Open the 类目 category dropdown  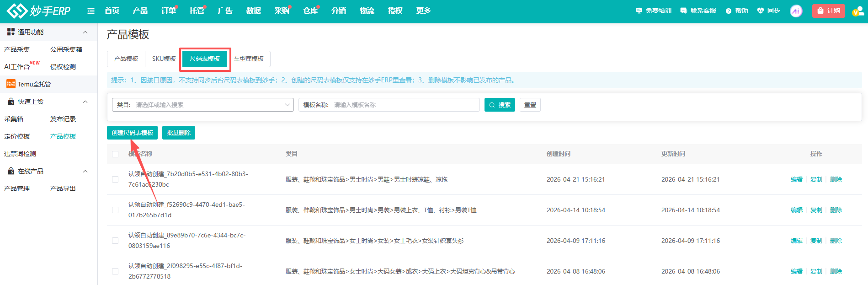(203, 105)
